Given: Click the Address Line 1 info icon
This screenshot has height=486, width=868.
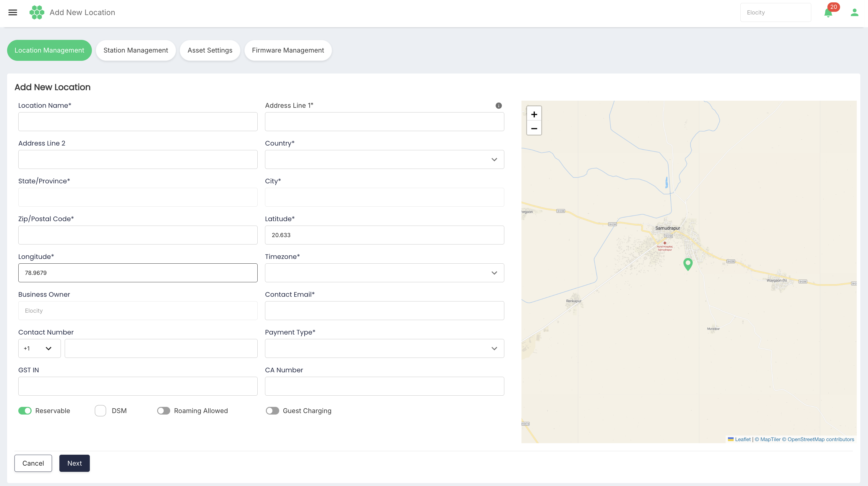Looking at the screenshot, I should 499,105.
